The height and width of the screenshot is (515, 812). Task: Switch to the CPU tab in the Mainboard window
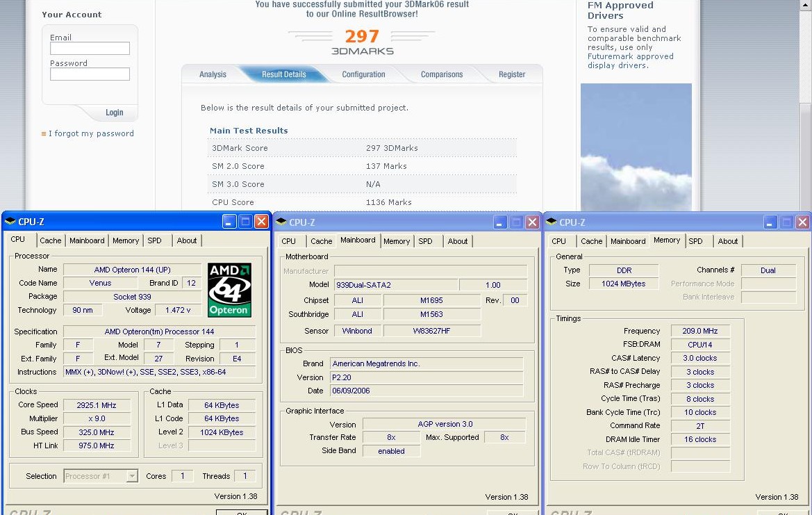(x=288, y=241)
